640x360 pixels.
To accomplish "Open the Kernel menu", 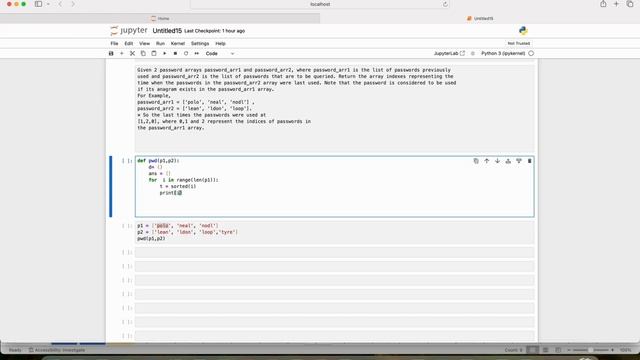I will click(x=178, y=43).
